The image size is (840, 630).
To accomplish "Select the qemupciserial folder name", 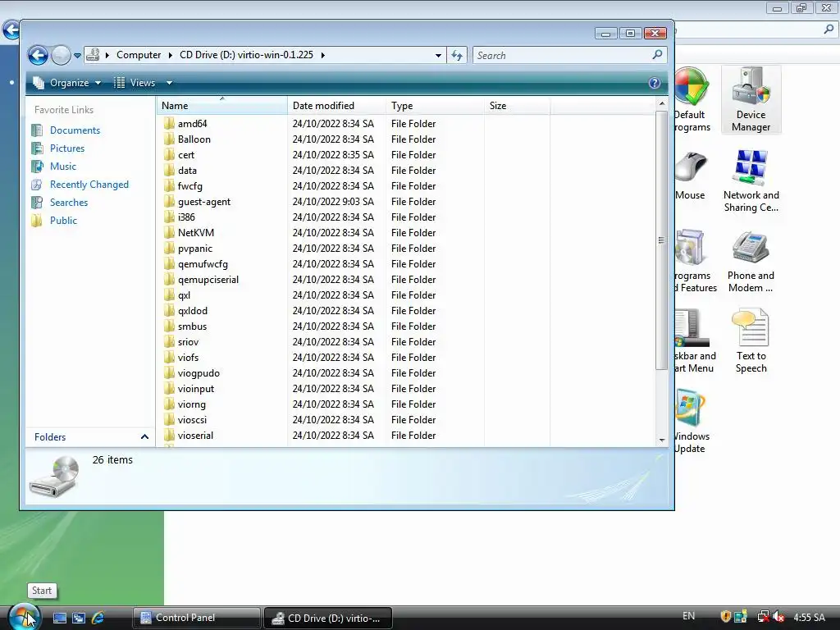I will (x=208, y=280).
